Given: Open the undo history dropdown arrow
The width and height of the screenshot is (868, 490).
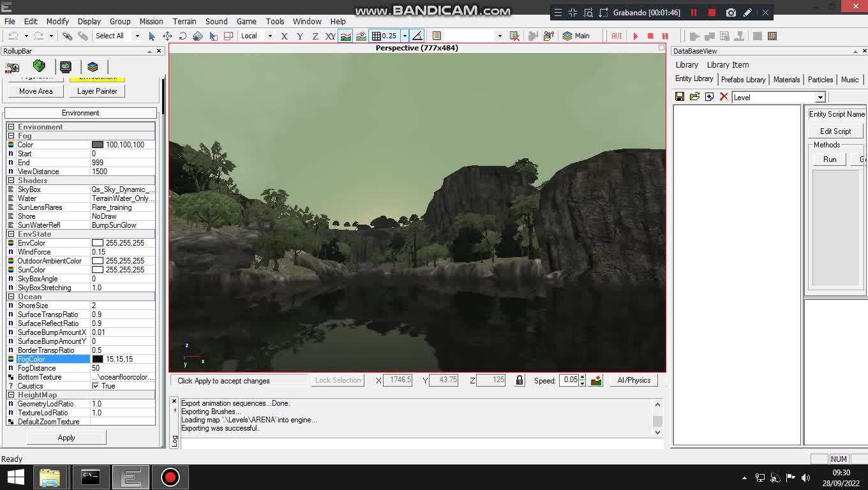Looking at the screenshot, I should pyautogui.click(x=26, y=36).
